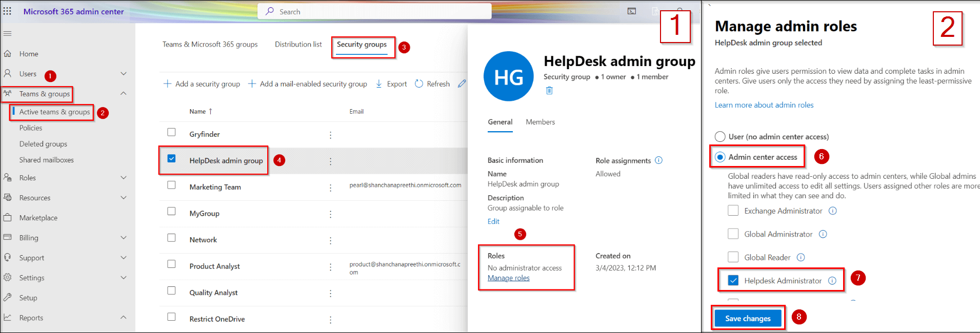This screenshot has width=980, height=333.
Task: Choose User (no admin center access) radio
Action: click(x=720, y=136)
